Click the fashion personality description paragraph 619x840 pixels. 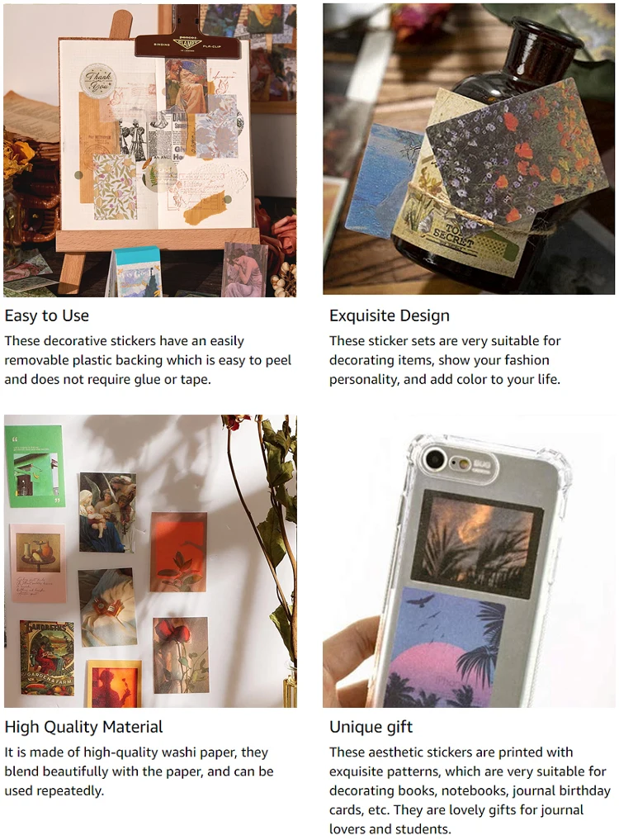pyautogui.click(x=445, y=360)
